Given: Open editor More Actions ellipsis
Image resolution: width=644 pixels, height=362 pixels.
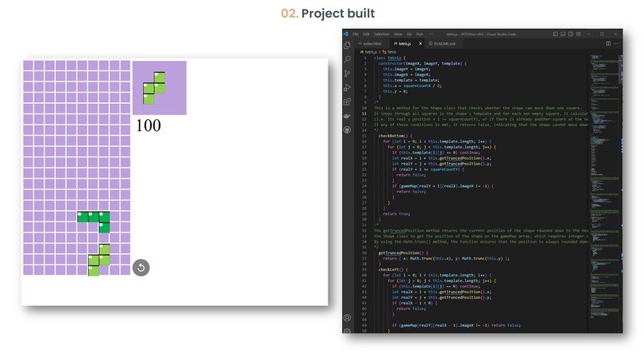Looking at the screenshot, I should [616, 44].
